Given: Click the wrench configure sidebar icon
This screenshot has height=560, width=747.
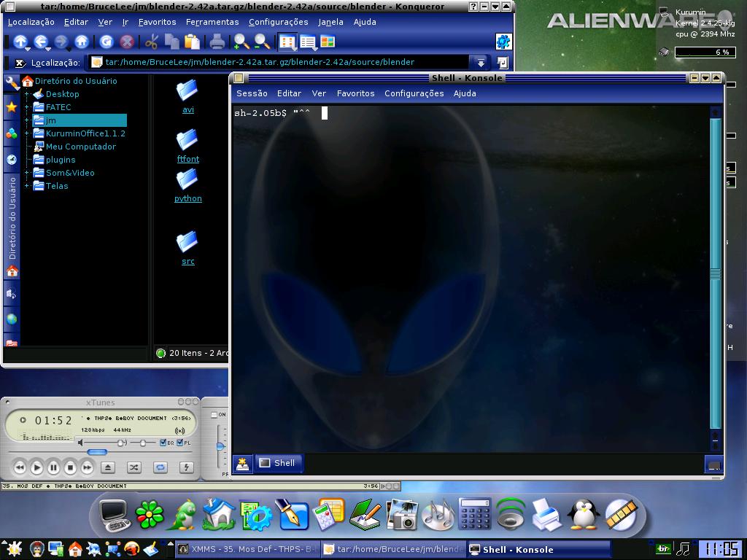Looking at the screenshot, I should [12, 83].
